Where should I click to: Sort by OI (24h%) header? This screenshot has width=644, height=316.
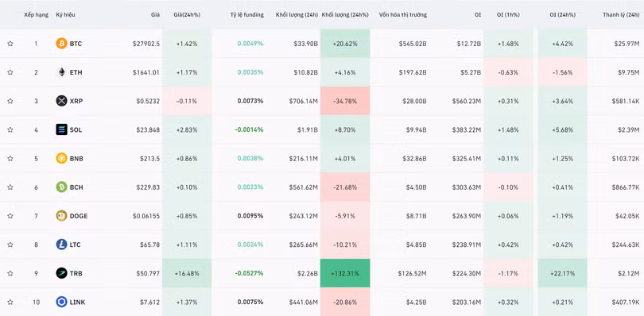[x=562, y=15]
